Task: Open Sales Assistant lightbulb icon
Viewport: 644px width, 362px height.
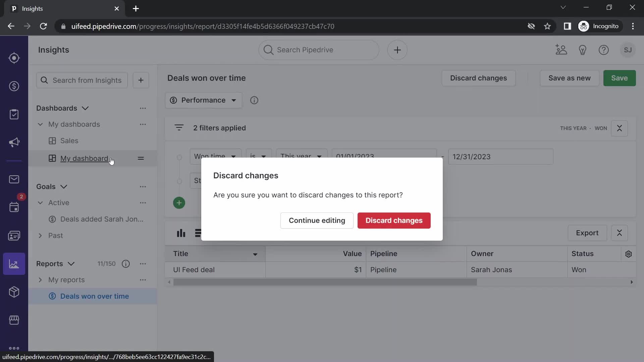Action: coord(583,50)
